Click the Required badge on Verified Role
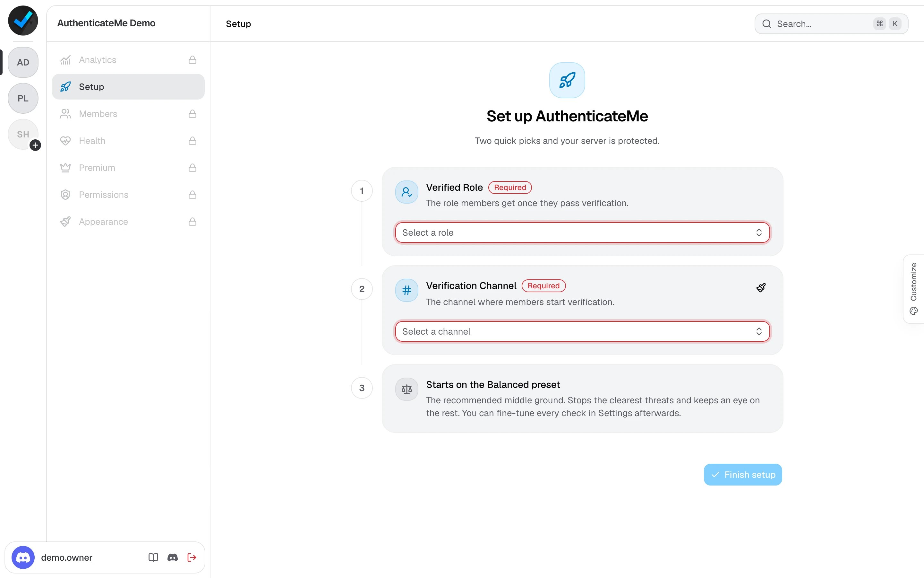The image size is (924, 578). point(510,187)
